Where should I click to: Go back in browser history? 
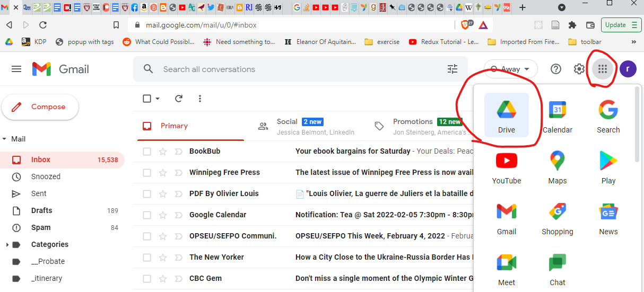click(x=9, y=25)
